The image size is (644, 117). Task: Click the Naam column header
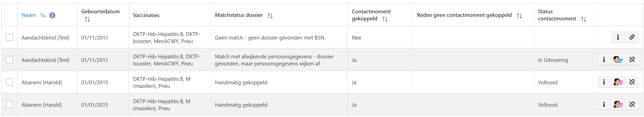tap(29, 15)
